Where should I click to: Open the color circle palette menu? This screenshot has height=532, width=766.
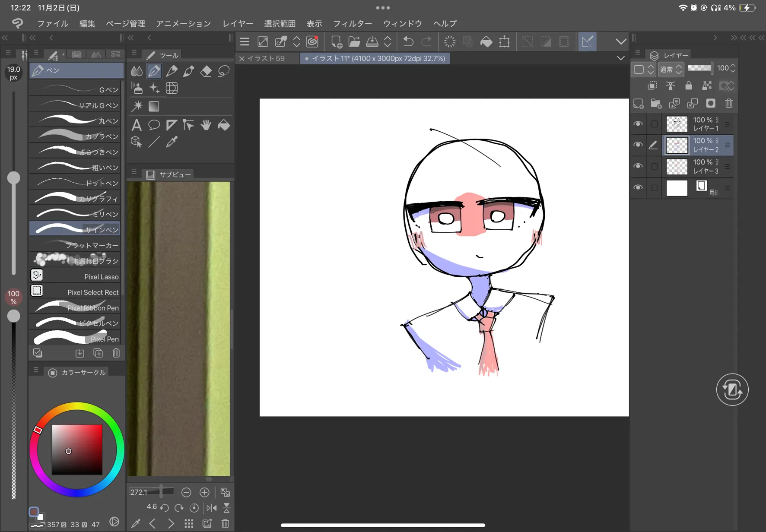pos(36,370)
